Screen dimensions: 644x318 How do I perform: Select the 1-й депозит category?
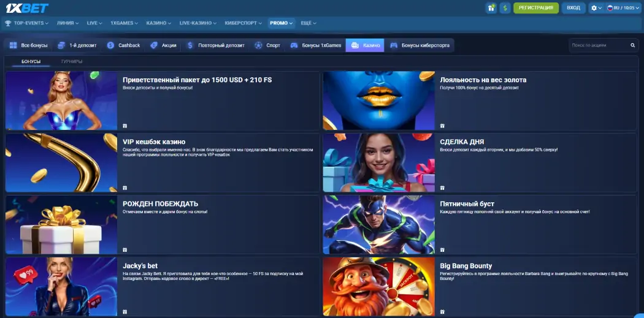pyautogui.click(x=77, y=45)
